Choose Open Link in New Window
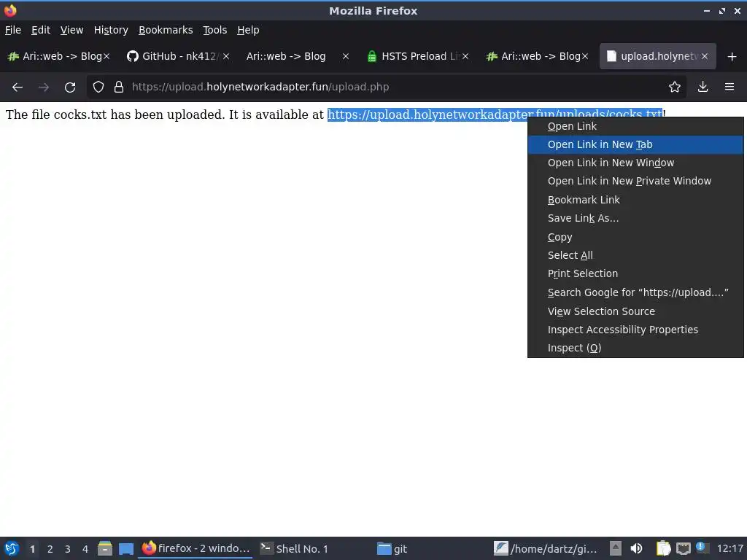The width and height of the screenshot is (747, 560). (635, 163)
